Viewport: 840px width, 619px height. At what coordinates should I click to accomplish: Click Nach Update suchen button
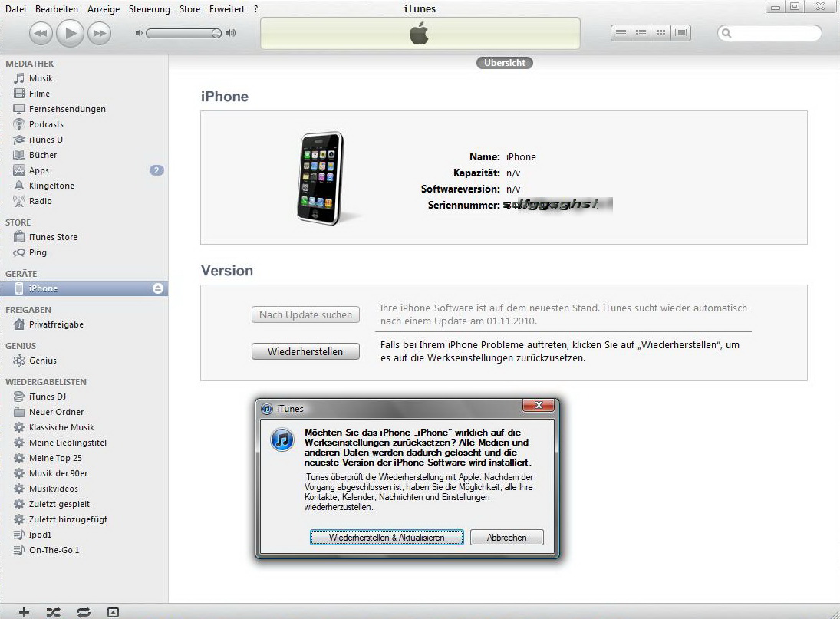[x=305, y=314]
